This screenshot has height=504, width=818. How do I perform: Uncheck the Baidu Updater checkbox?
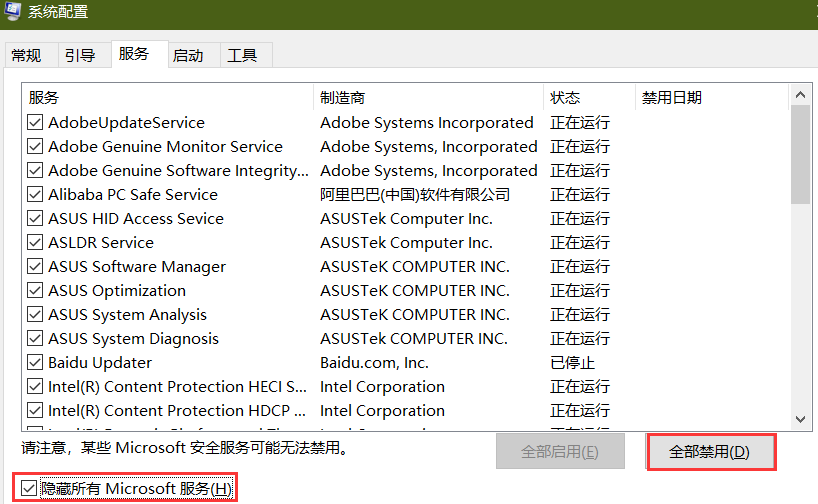tap(35, 363)
